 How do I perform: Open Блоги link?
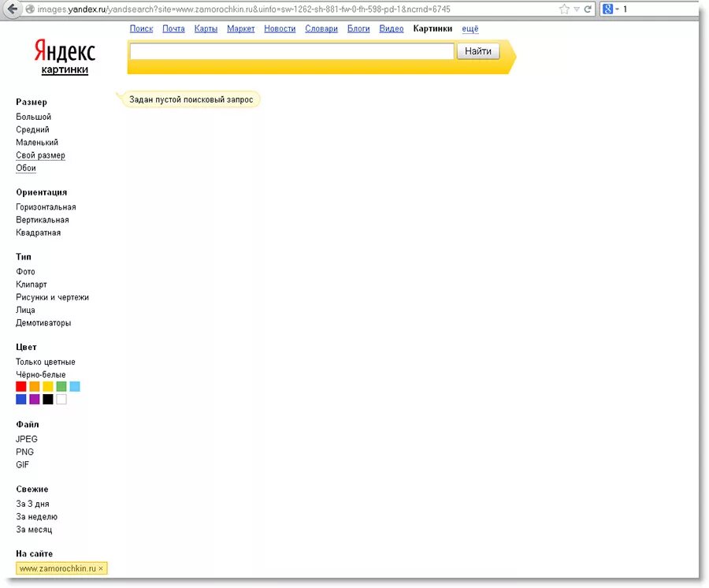click(358, 28)
